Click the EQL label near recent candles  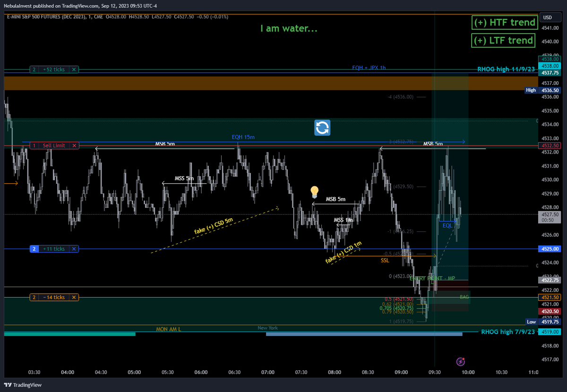447,225
